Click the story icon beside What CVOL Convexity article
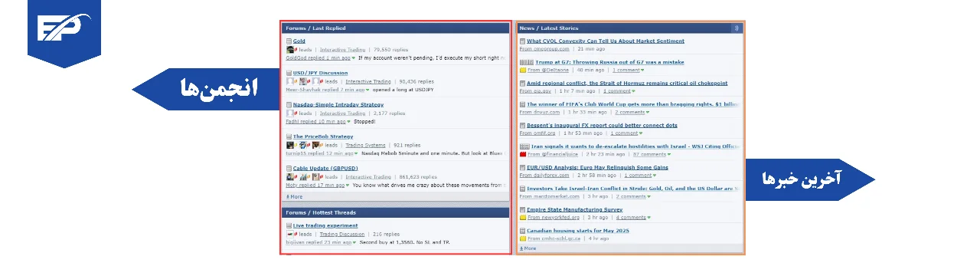The image size is (980, 276). [x=522, y=41]
